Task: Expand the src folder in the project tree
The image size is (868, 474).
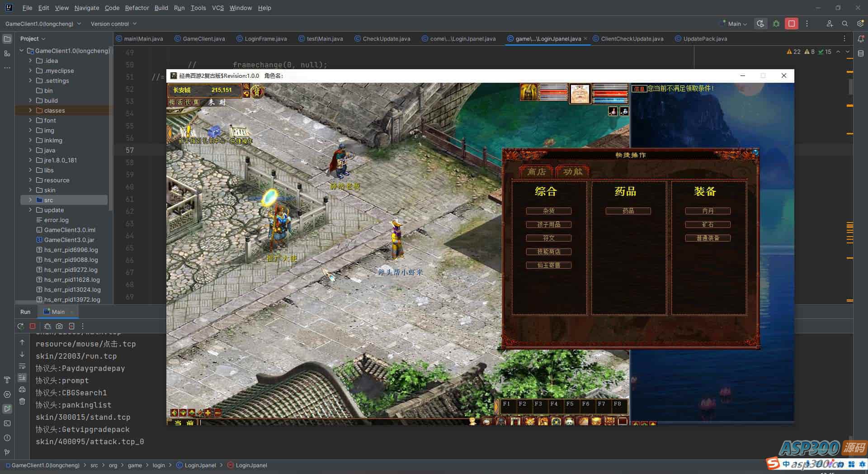Action: [x=30, y=200]
